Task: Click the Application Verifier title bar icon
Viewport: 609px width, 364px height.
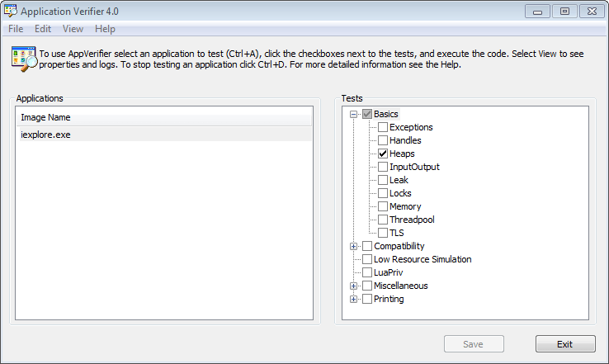Action: [11, 11]
